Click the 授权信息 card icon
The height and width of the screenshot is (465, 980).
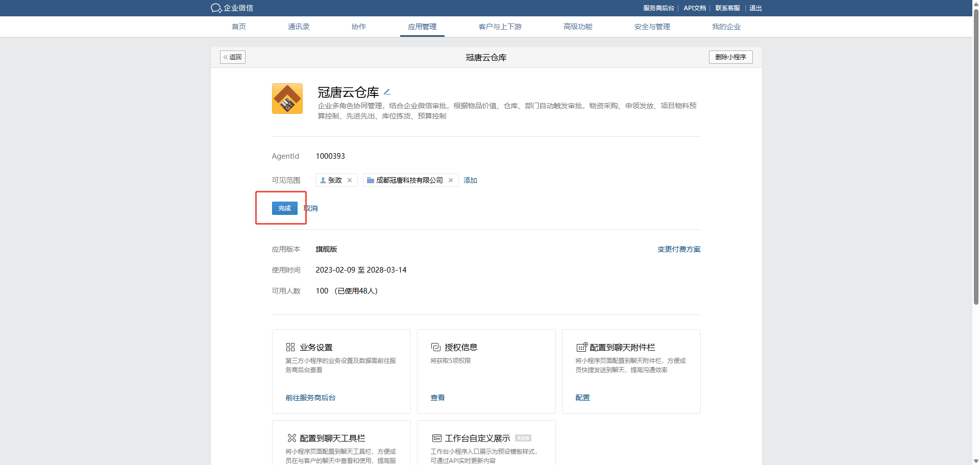(436, 347)
